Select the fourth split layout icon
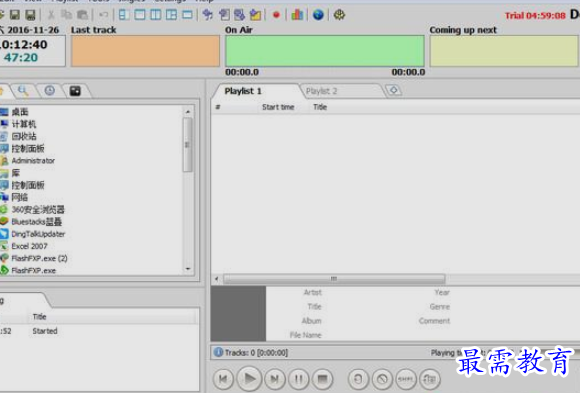The width and height of the screenshot is (580, 393). 172,15
